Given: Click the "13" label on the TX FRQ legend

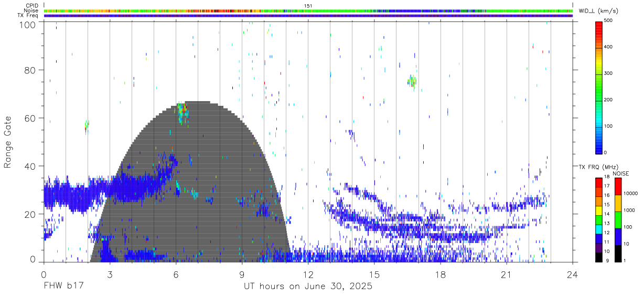Looking at the screenshot, I should tap(607, 224).
